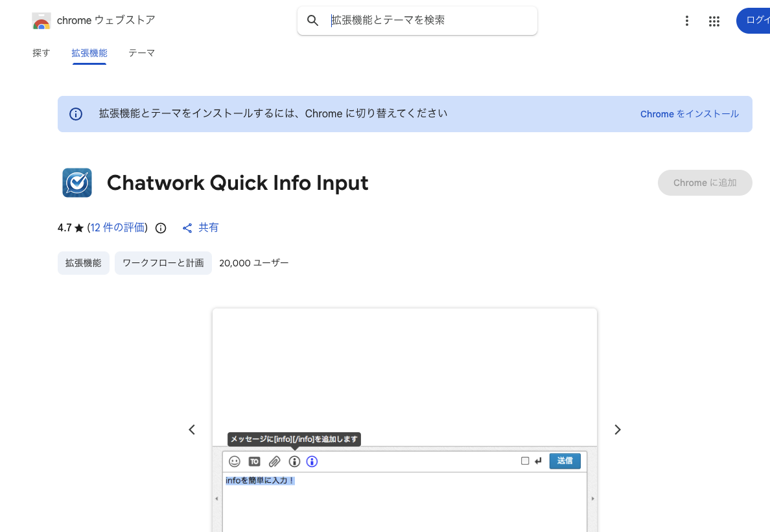Click the Chrome に追加 button
The image size is (770, 532).
705,183
